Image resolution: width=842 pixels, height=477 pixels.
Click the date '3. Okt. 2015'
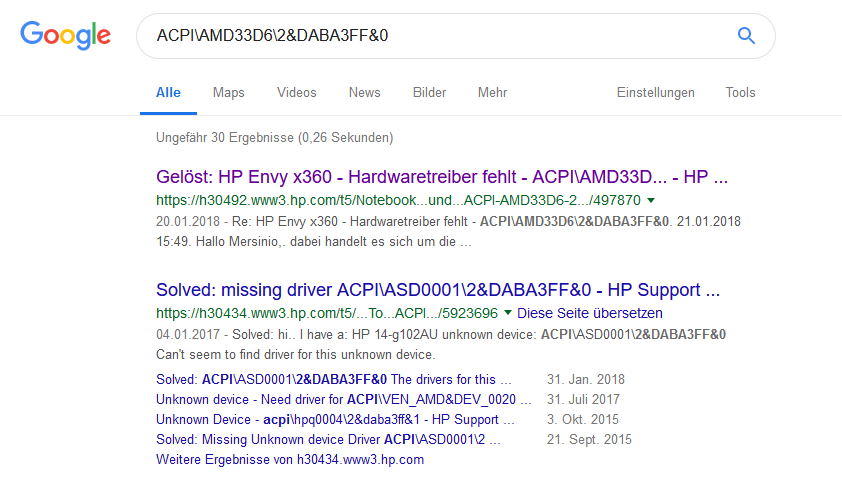[583, 420]
